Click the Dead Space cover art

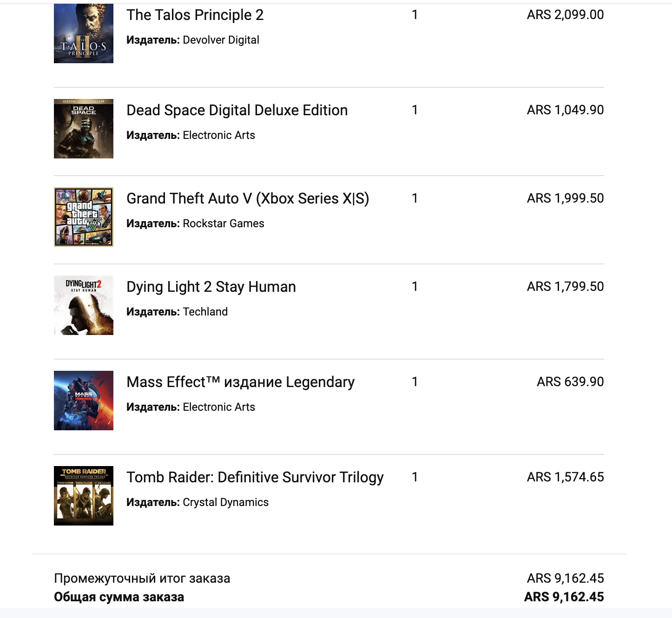[84, 129]
